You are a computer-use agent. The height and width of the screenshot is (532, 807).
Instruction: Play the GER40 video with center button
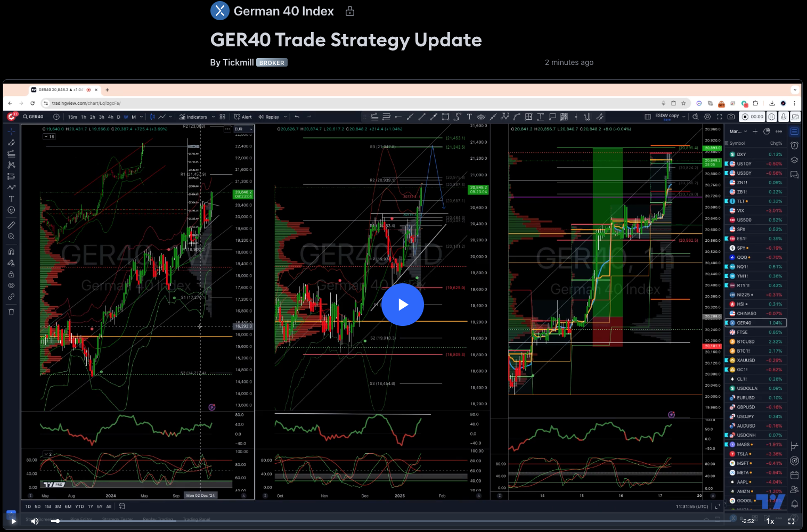(403, 305)
